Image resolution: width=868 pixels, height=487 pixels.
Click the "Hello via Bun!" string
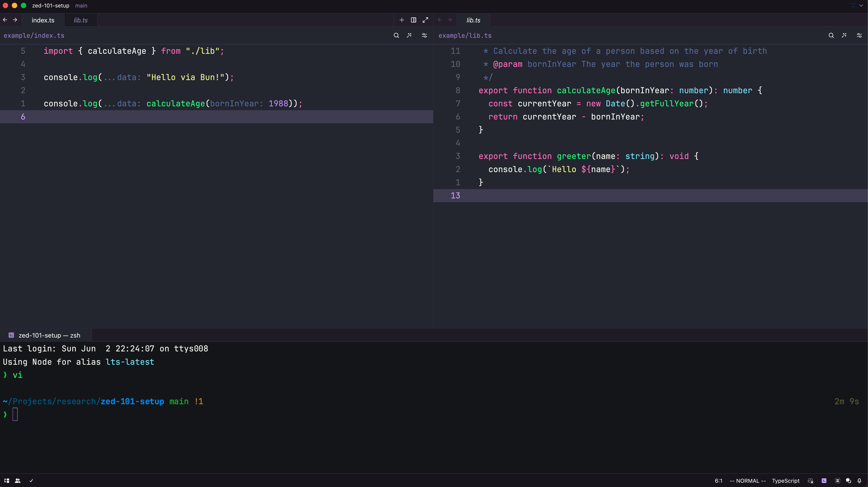pos(185,77)
